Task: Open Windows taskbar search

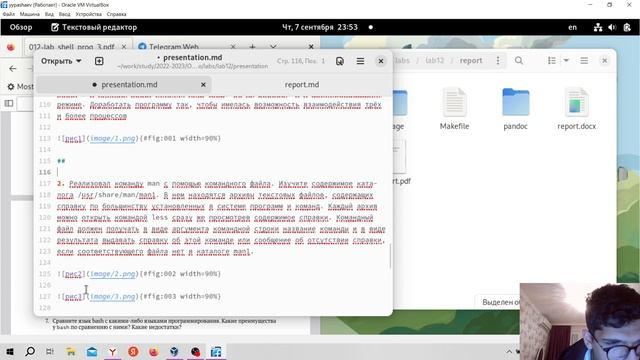Action: (x=30, y=351)
